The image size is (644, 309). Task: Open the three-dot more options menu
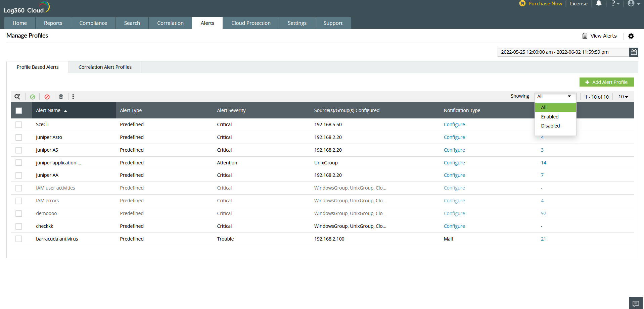(x=73, y=97)
